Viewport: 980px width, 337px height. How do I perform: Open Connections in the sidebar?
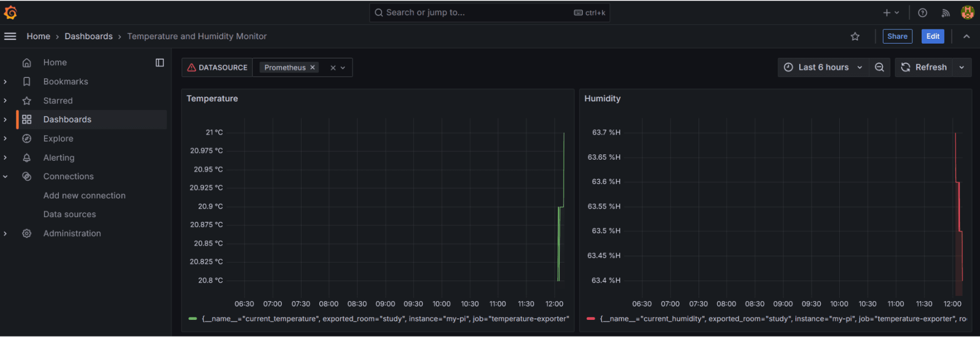coord(68,176)
